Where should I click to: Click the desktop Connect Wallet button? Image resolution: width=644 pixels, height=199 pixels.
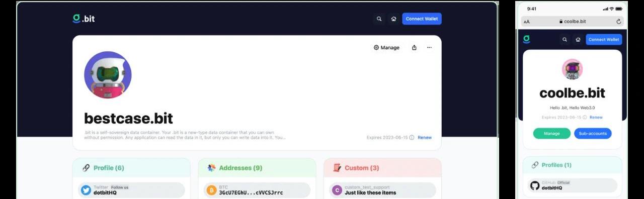pyautogui.click(x=422, y=19)
